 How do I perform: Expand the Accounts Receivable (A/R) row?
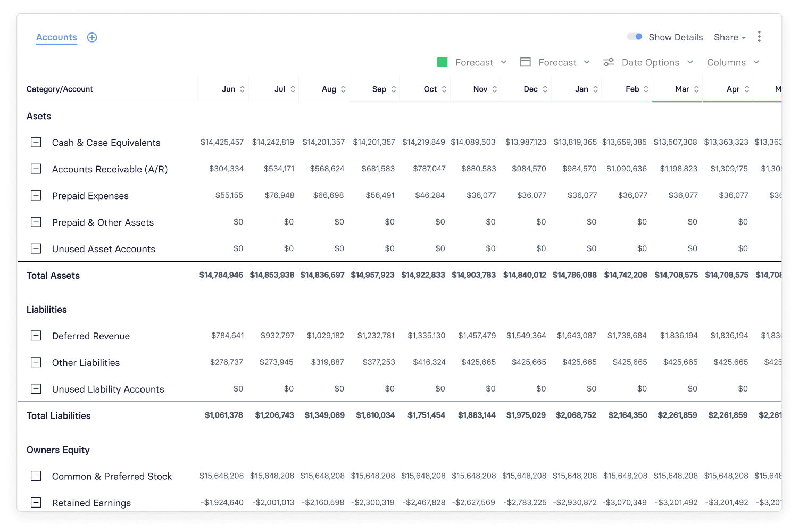(36, 169)
